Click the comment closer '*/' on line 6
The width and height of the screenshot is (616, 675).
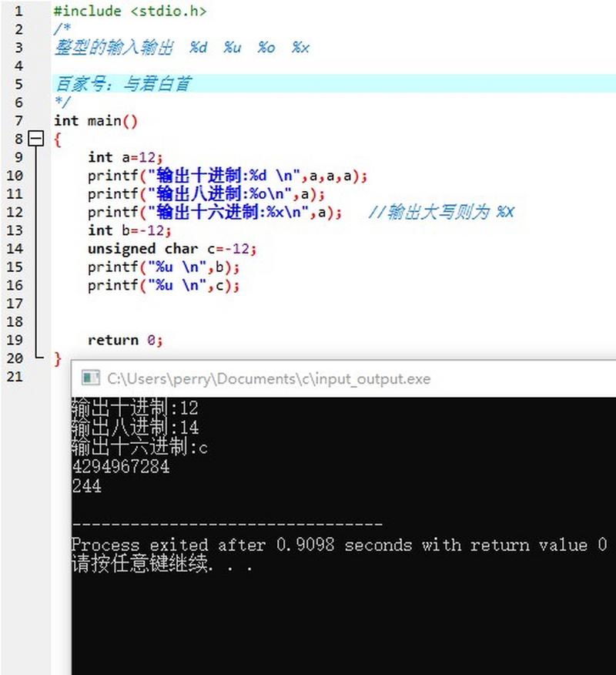(x=62, y=102)
